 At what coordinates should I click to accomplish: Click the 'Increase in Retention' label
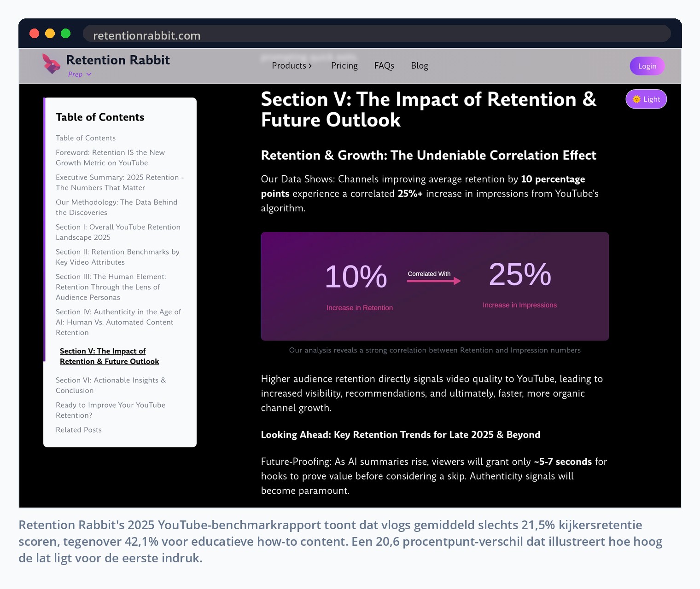click(x=360, y=308)
